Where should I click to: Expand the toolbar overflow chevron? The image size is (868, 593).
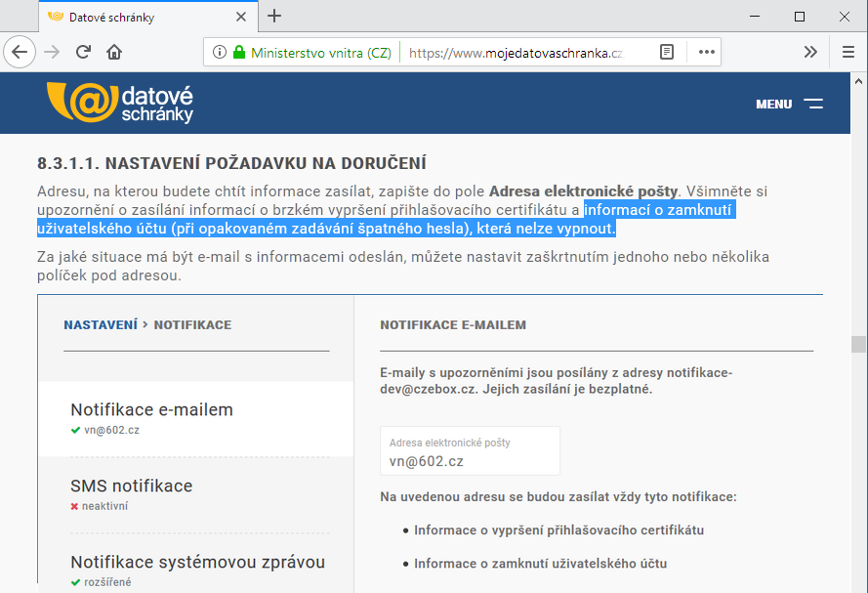tap(810, 52)
